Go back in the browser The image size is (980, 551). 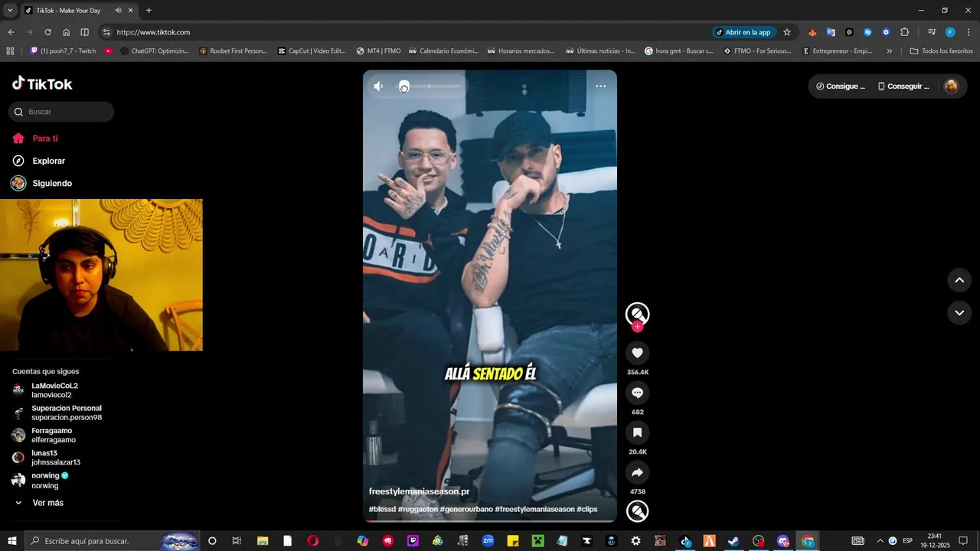(11, 32)
